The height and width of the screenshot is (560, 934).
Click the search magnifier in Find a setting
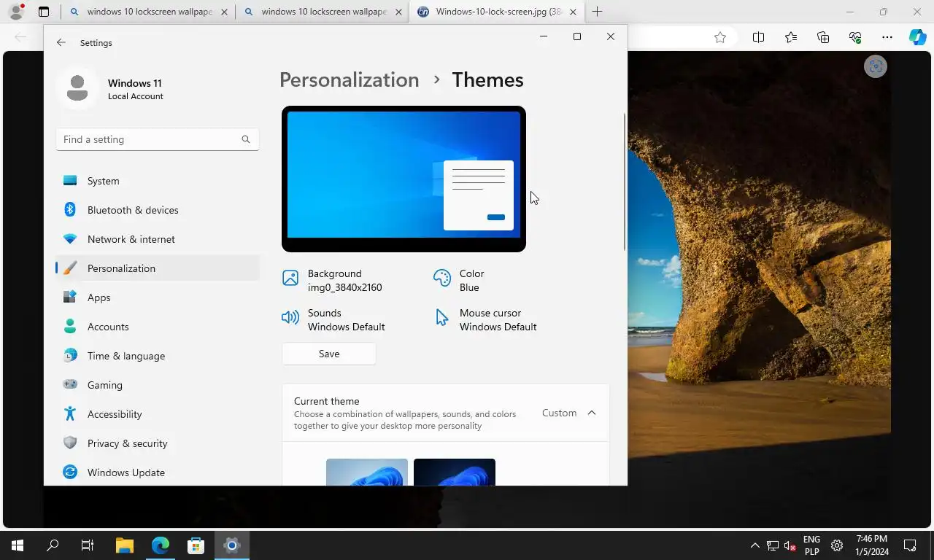click(x=246, y=139)
